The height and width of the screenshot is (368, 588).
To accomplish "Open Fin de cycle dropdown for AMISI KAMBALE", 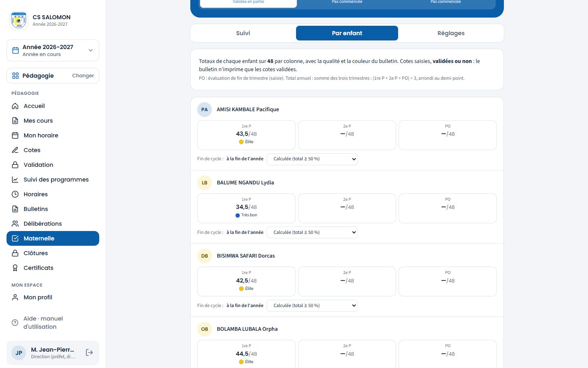I will pyautogui.click(x=312, y=159).
